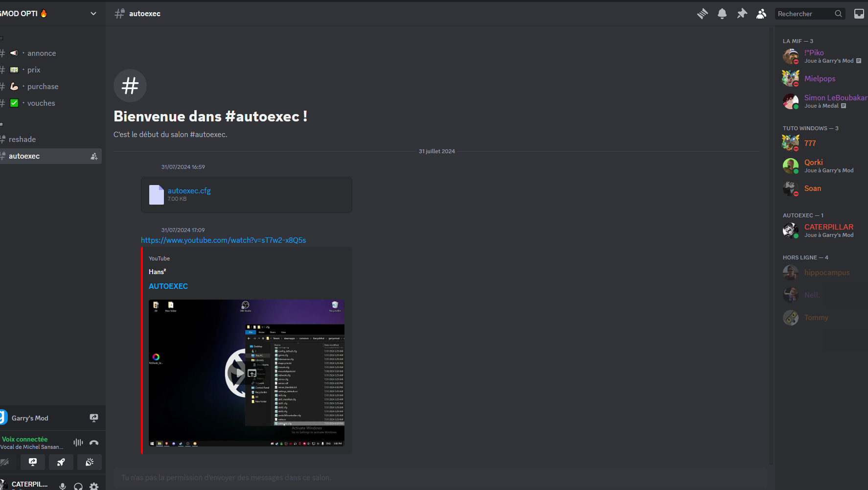Share screen for Garry's Mod
This screenshot has width=868, height=490.
click(x=94, y=418)
